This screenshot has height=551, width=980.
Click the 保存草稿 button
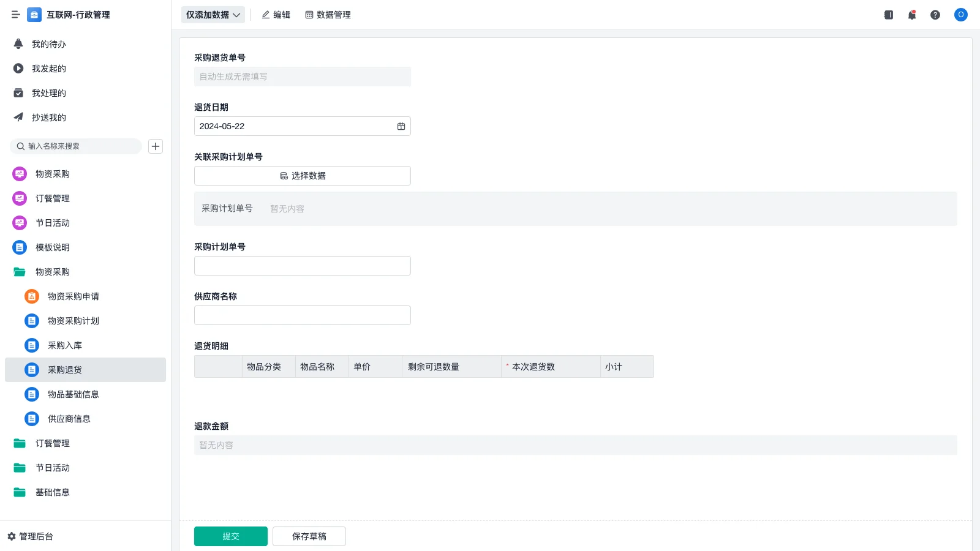pyautogui.click(x=309, y=536)
